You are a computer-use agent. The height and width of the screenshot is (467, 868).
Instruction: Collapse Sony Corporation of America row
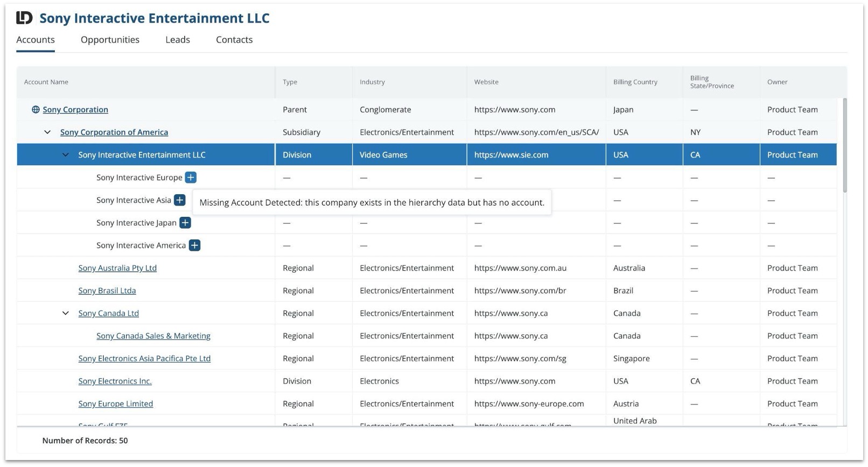47,132
